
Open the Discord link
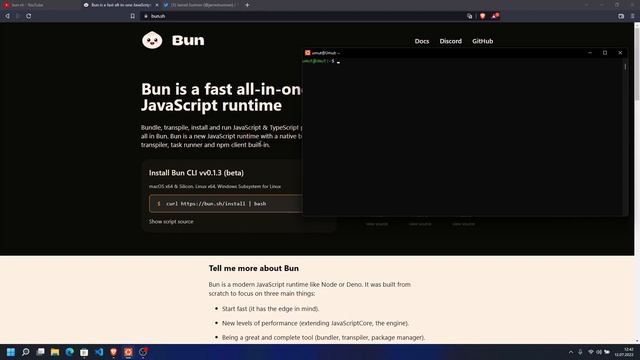[451, 41]
